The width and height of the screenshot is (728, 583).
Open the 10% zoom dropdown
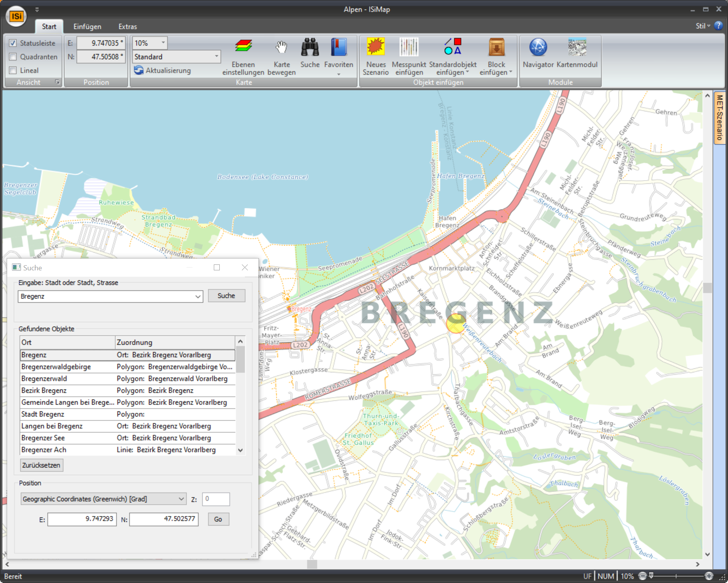163,43
